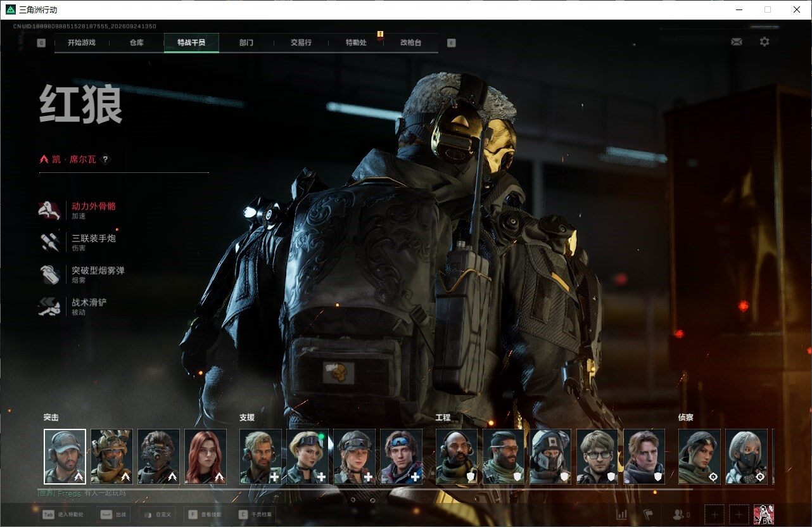The width and height of the screenshot is (812, 527).
Task: Select support operator portrait with green dot
Action: pos(308,457)
